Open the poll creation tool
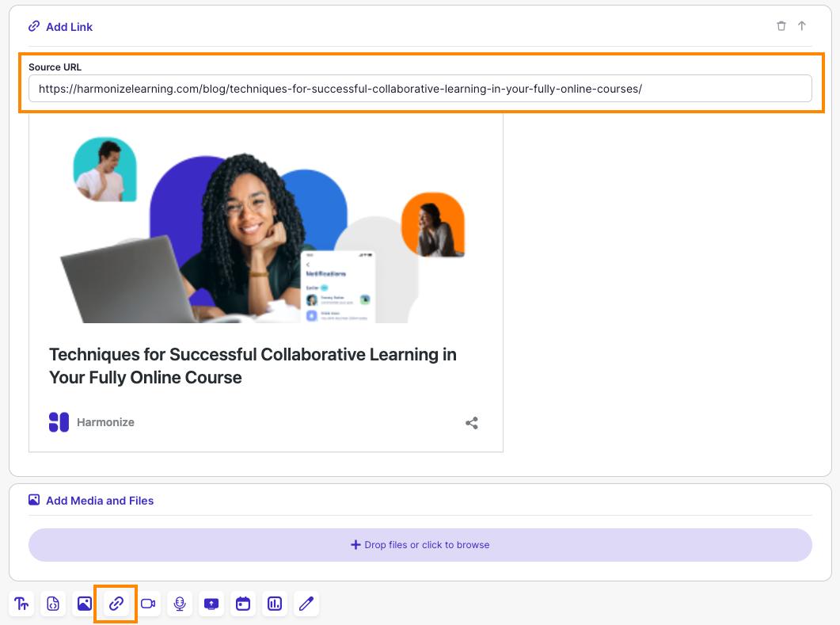The image size is (840, 625). click(274, 604)
